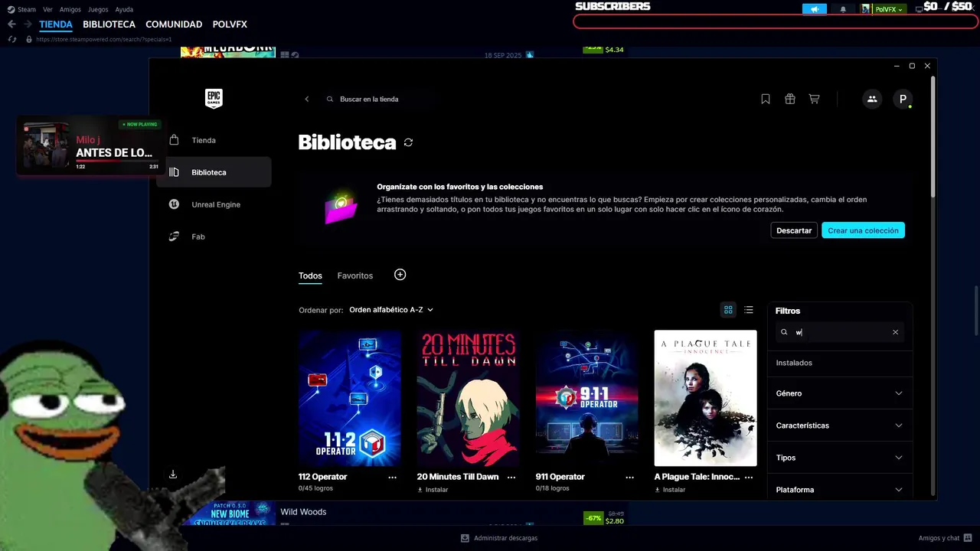
Task: Select Tienda in Epic sidebar
Action: coord(214,140)
